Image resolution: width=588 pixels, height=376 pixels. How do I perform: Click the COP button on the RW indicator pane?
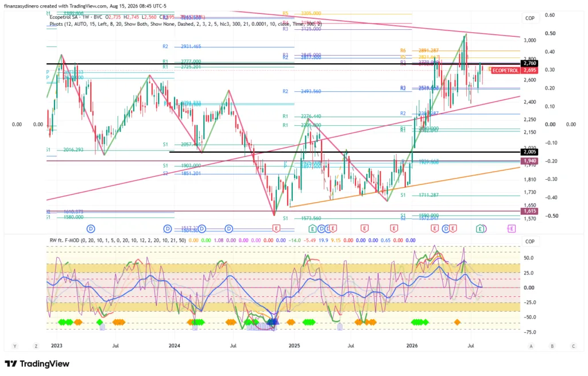point(529,242)
